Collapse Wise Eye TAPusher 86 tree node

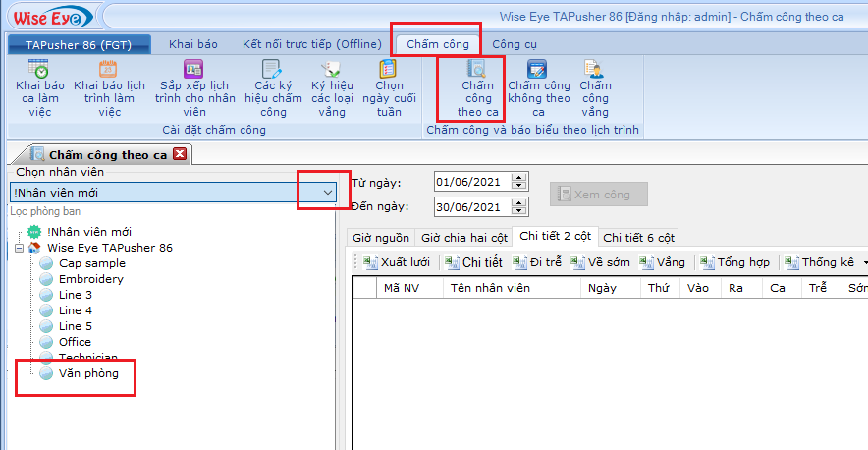tap(19, 248)
